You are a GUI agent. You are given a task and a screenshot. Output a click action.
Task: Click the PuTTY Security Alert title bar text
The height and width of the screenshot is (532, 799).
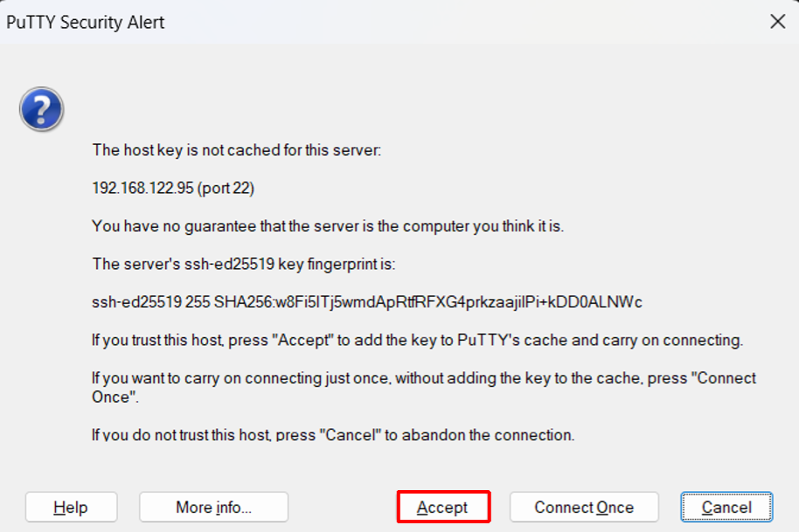(x=86, y=23)
